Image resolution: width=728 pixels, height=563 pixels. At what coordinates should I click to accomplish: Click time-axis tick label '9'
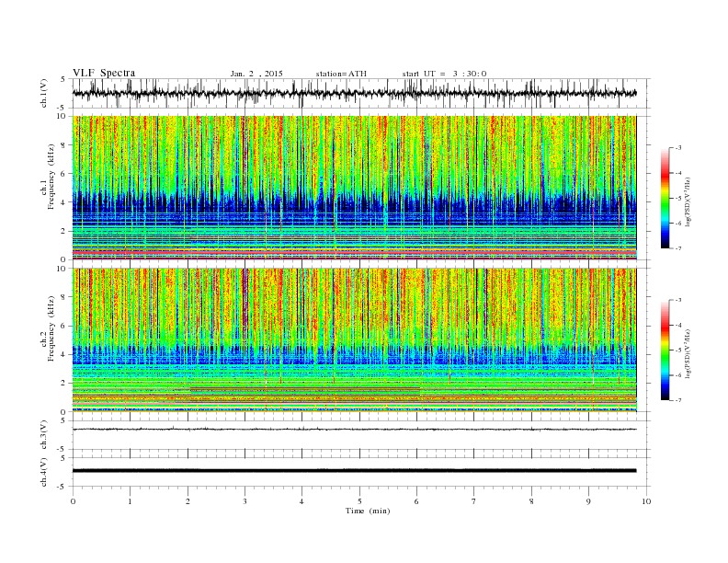click(x=588, y=501)
